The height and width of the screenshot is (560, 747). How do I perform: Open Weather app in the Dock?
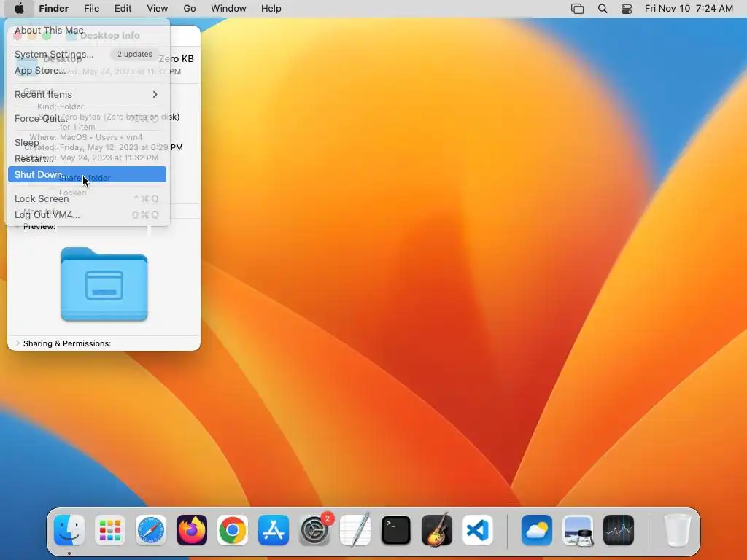(x=537, y=530)
